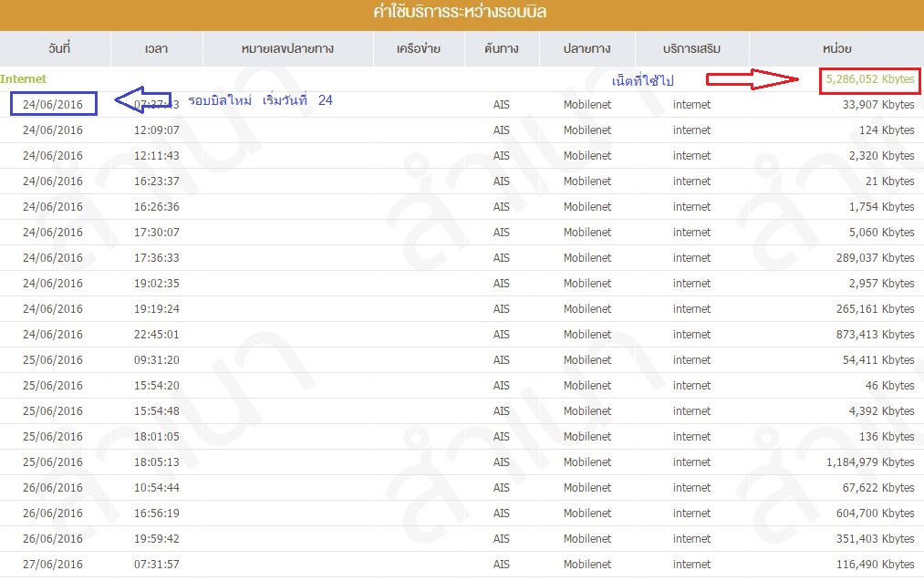Select time 18:05:13 cell

point(157,462)
